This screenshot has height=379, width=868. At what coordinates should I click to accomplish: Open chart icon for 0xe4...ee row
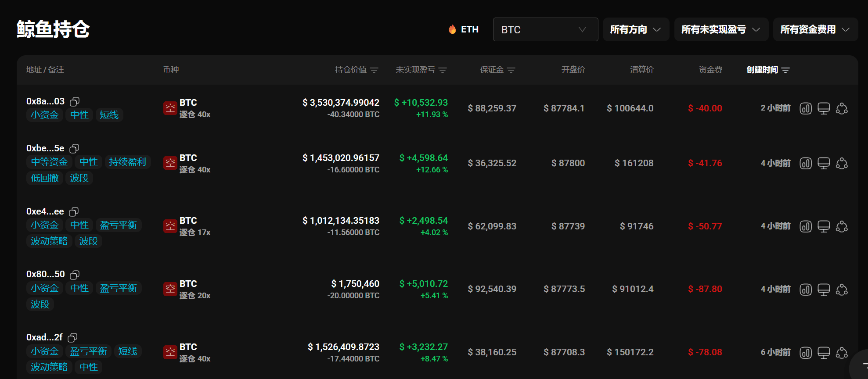coord(806,226)
